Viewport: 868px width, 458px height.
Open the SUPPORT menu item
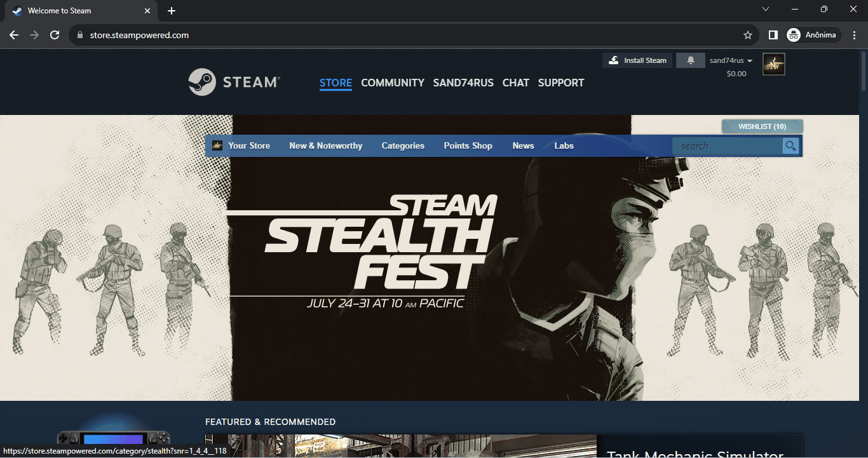click(x=561, y=83)
